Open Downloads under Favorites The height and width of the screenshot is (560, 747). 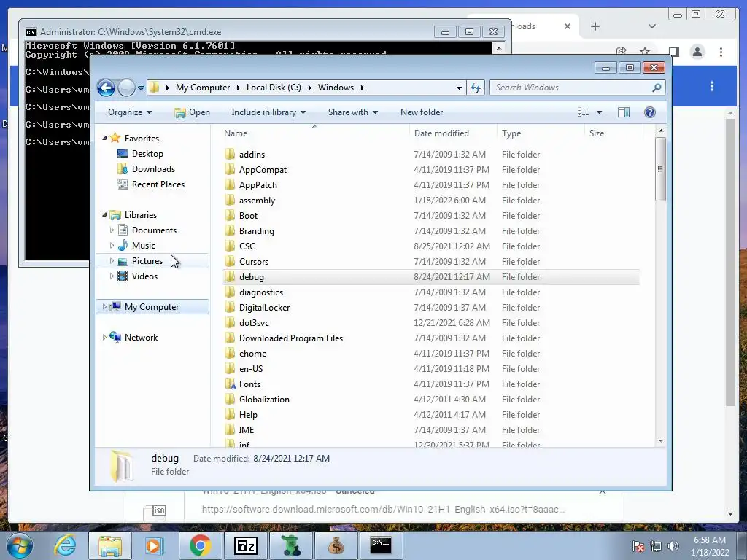(153, 169)
